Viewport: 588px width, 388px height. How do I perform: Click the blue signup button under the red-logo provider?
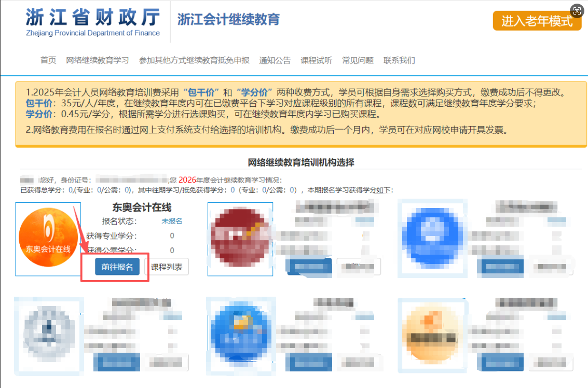pos(309,267)
